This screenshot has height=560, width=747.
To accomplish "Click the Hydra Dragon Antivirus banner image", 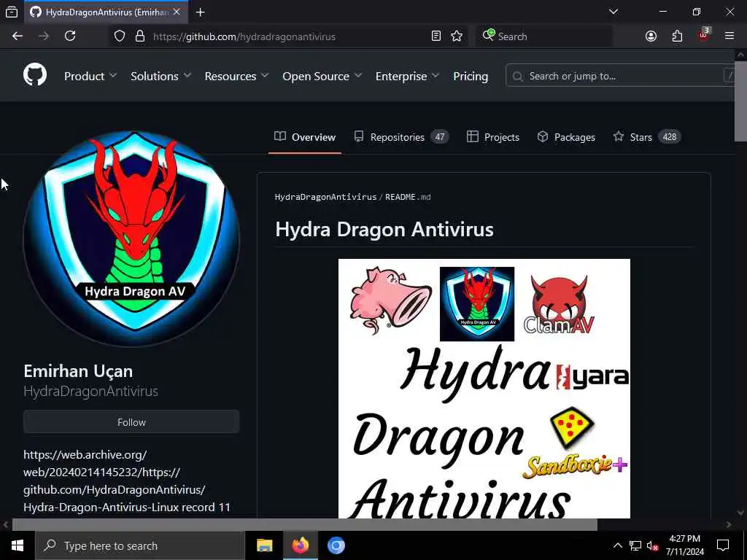I will (x=484, y=389).
